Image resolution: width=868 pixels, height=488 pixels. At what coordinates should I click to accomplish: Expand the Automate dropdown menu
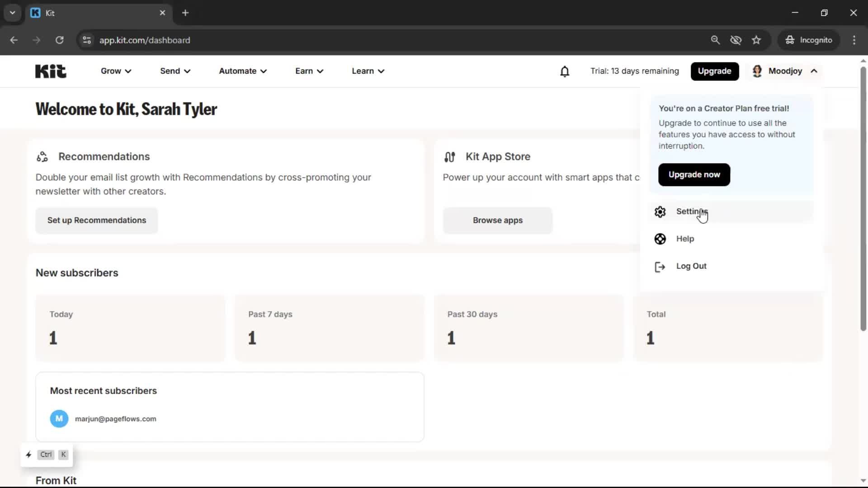pos(243,71)
